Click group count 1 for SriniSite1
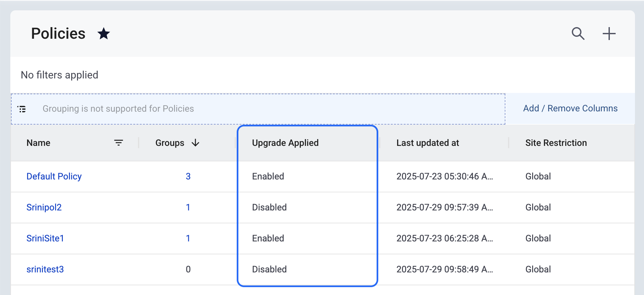644x295 pixels. coord(188,238)
